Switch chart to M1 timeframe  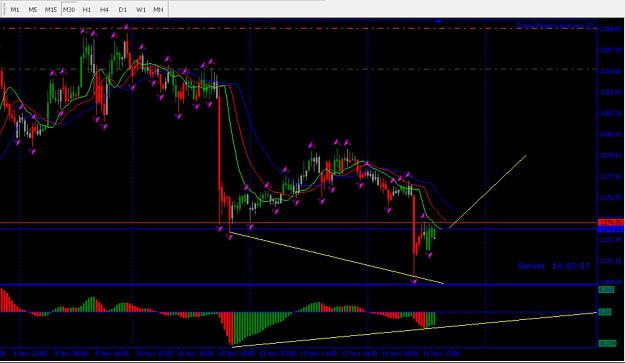coord(15,9)
